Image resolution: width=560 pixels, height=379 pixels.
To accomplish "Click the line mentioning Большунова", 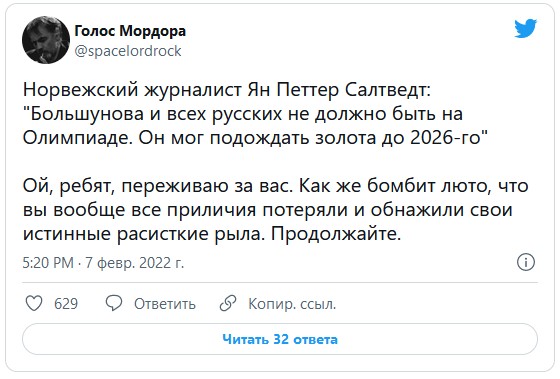I will tap(243, 114).
